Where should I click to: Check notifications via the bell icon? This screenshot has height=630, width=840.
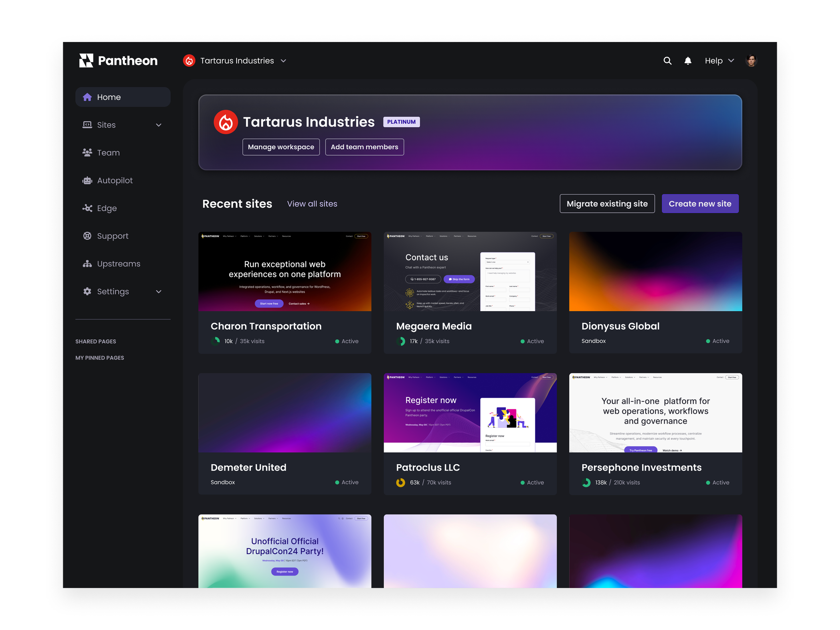click(x=688, y=60)
